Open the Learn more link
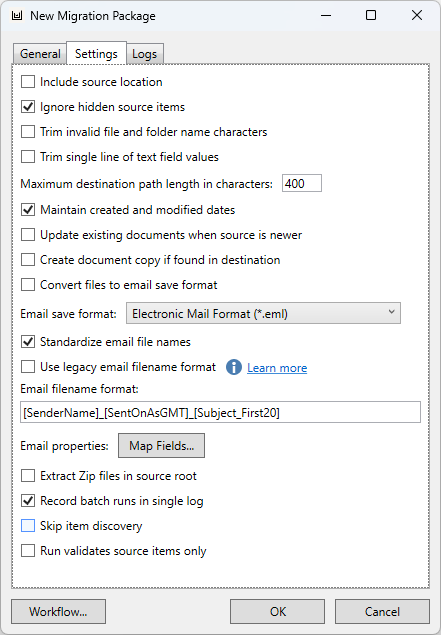441x635 pixels. coord(277,368)
